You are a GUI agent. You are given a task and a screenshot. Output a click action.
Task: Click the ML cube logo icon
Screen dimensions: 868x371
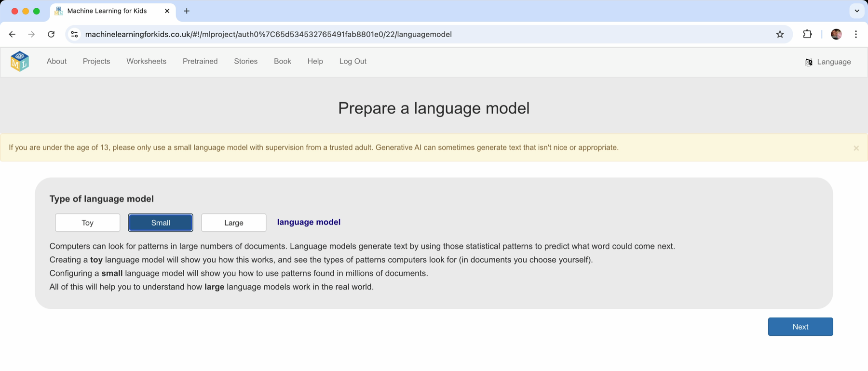click(20, 62)
